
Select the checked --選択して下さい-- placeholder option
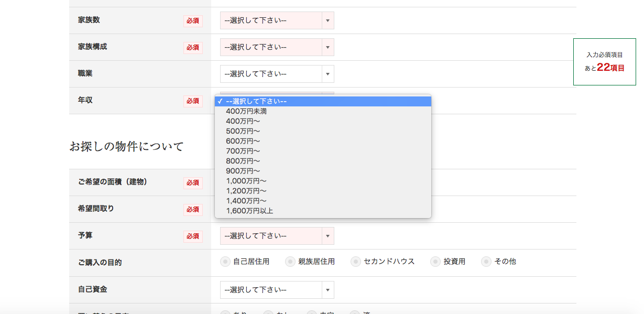coord(256,101)
